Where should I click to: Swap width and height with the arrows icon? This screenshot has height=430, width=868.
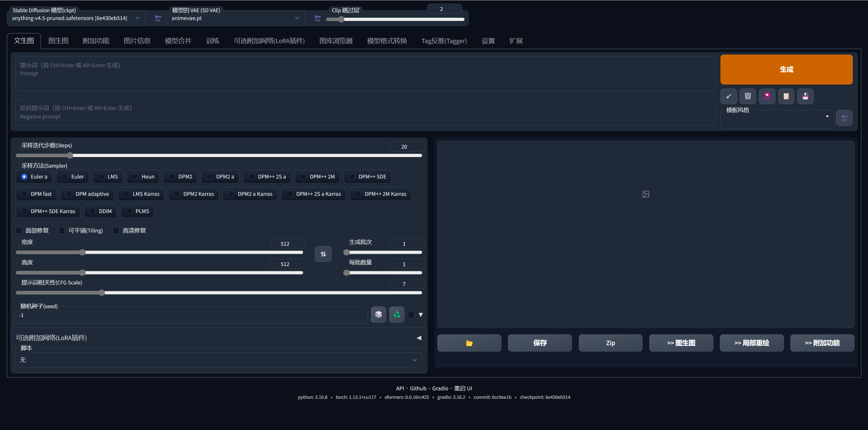pyautogui.click(x=323, y=254)
